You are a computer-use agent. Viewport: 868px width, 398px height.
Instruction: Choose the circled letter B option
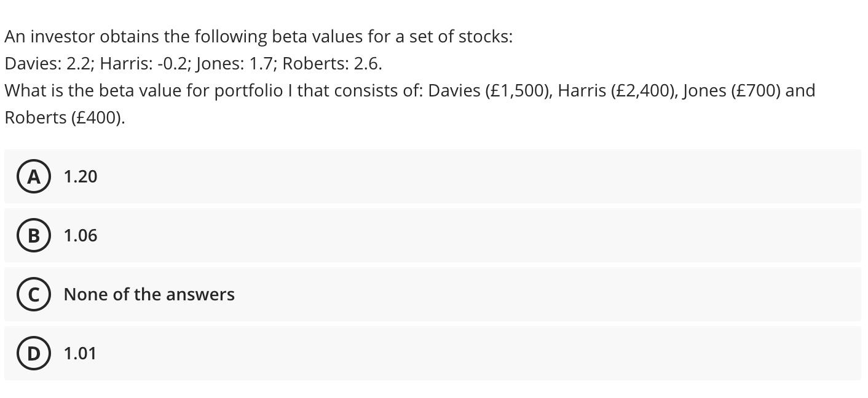[x=34, y=235]
